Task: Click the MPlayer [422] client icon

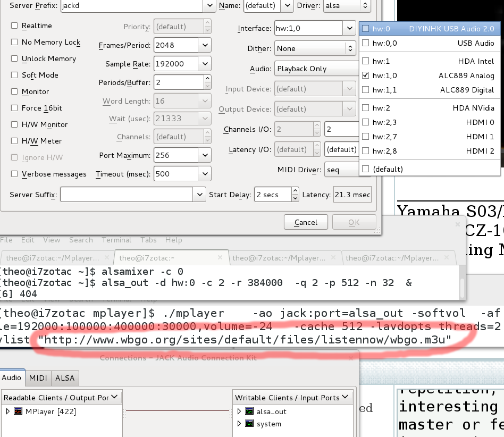Action: point(18,411)
